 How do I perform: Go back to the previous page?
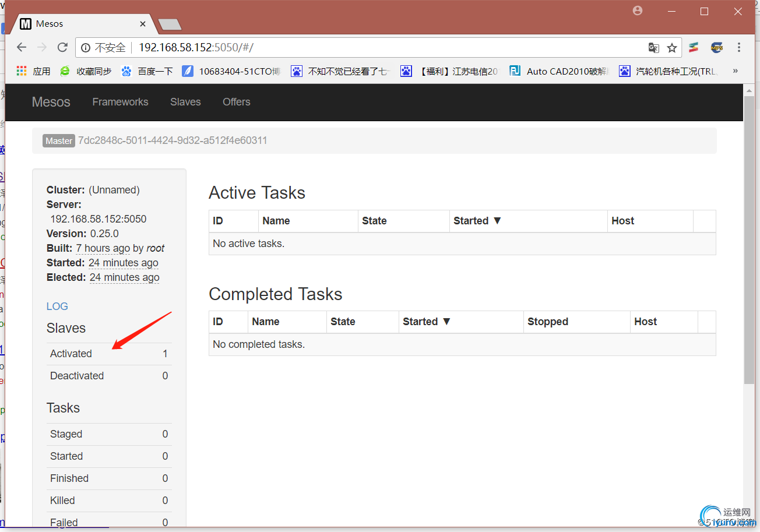22,48
